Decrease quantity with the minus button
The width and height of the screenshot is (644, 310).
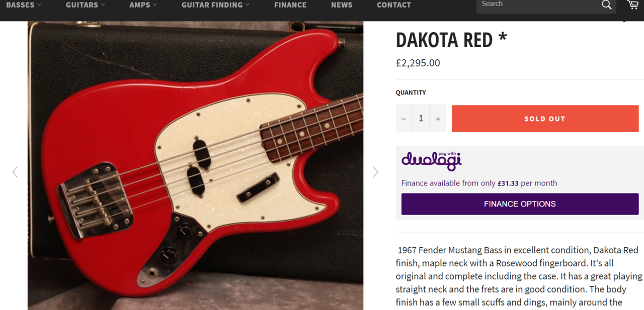coord(404,119)
